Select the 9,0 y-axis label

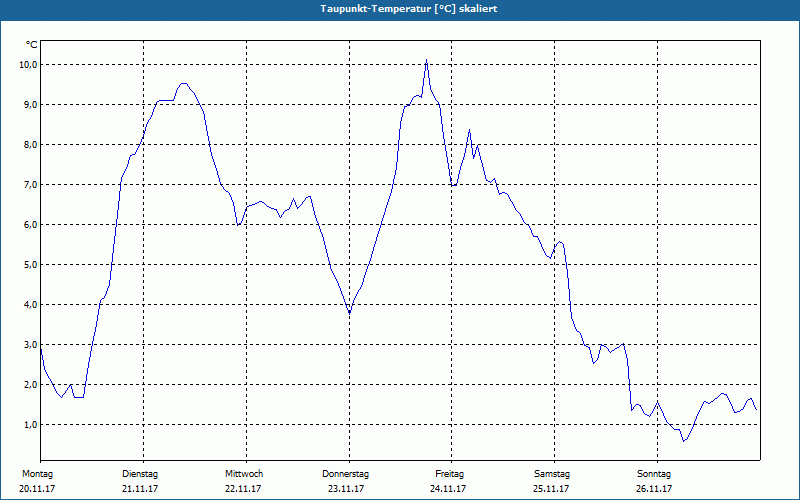(30, 105)
